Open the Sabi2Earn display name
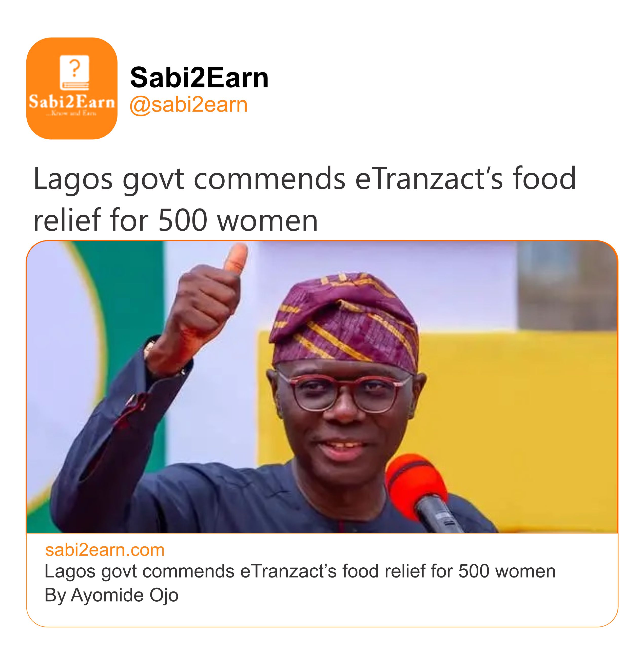 point(199,78)
